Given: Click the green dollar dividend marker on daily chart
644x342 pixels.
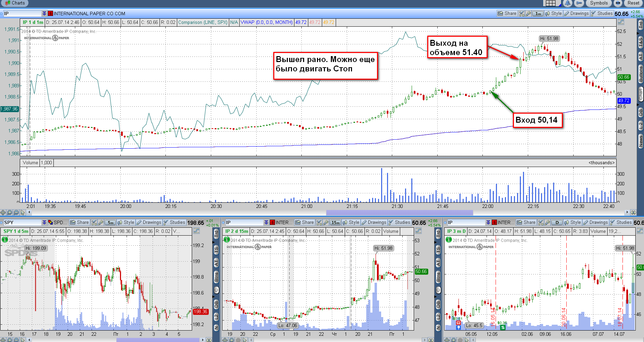Looking at the screenshot, I should 503,327.
